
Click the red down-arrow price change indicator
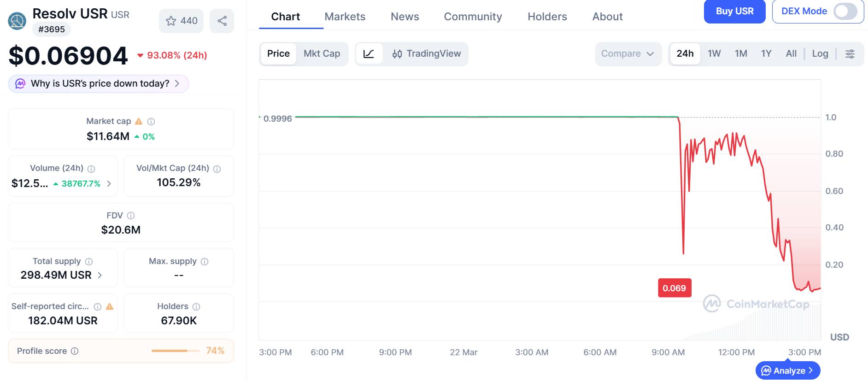[141, 56]
